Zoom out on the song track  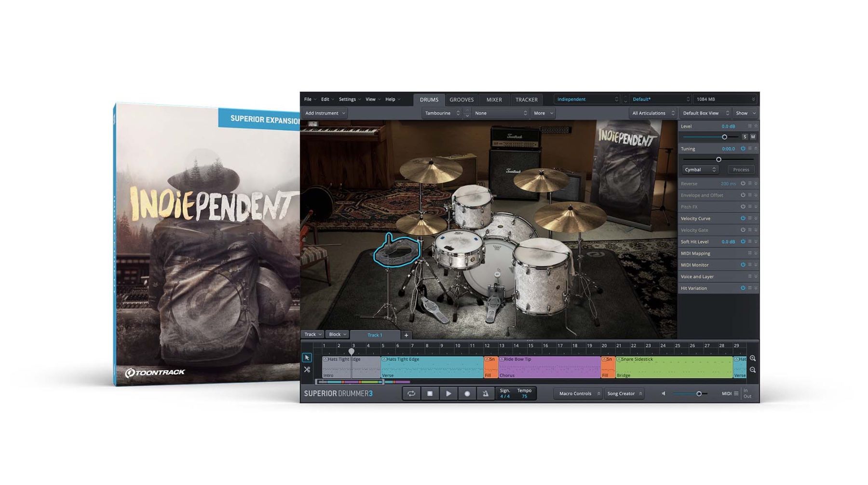click(x=753, y=370)
